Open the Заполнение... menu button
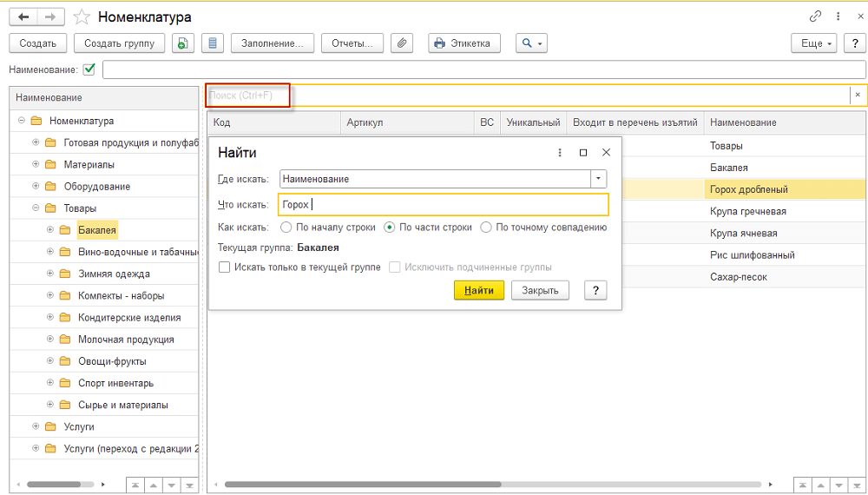This screenshot has height=495, width=868. [x=273, y=43]
